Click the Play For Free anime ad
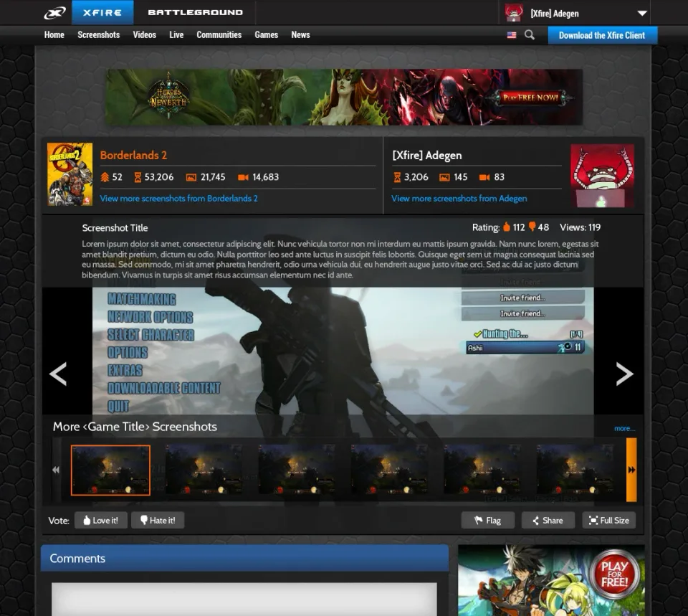This screenshot has height=616, width=688. [551, 580]
